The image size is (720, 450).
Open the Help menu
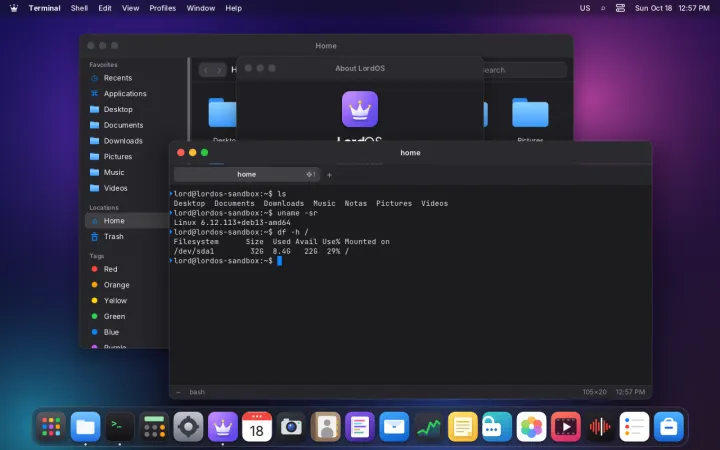pyautogui.click(x=233, y=8)
